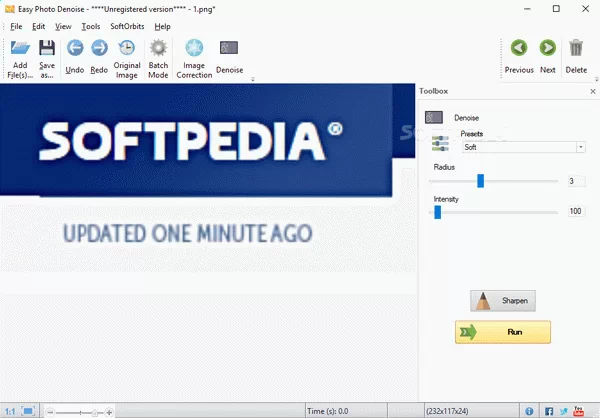Click the Sharpen button

pyautogui.click(x=503, y=300)
